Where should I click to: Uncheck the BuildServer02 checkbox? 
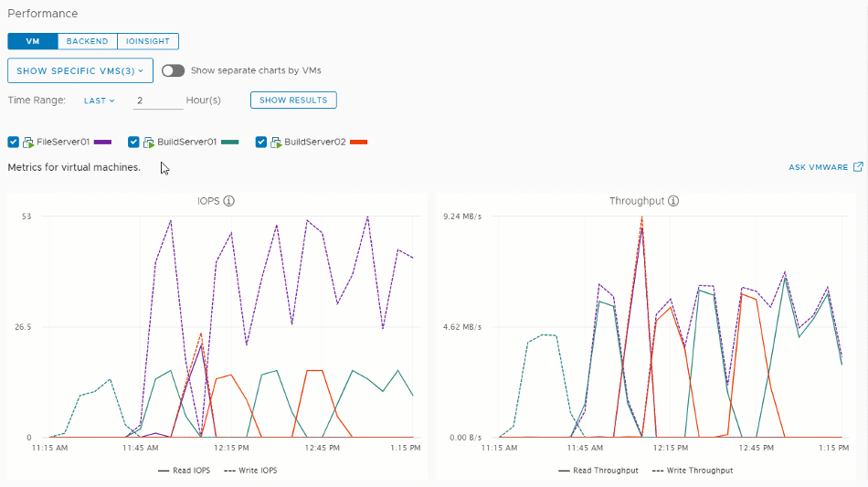(261, 143)
